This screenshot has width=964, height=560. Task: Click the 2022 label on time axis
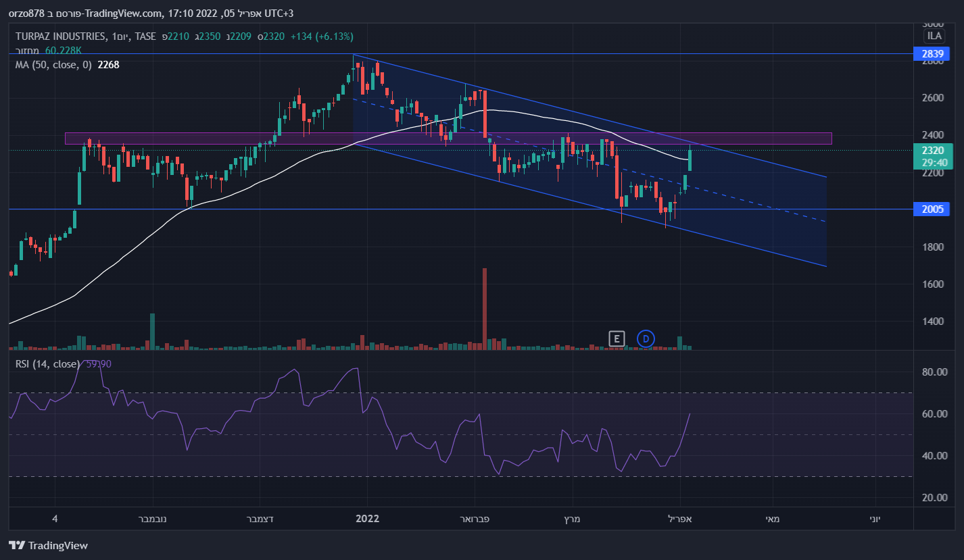click(x=367, y=519)
